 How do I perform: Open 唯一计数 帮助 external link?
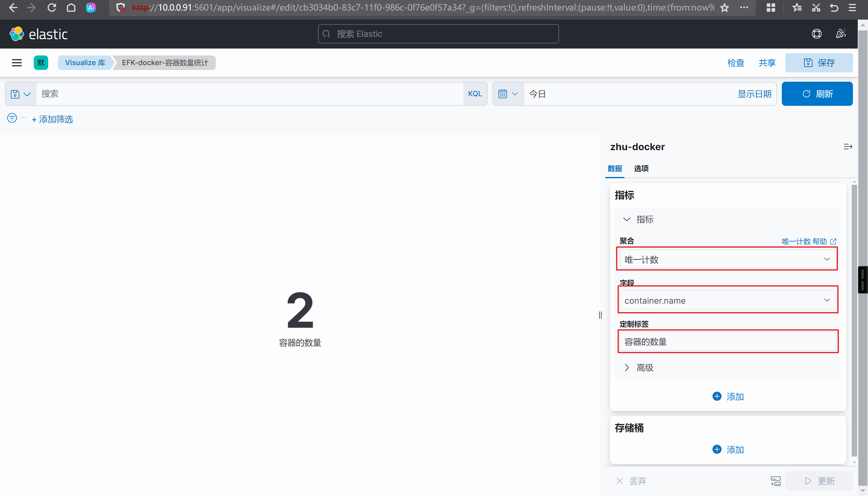click(x=809, y=242)
